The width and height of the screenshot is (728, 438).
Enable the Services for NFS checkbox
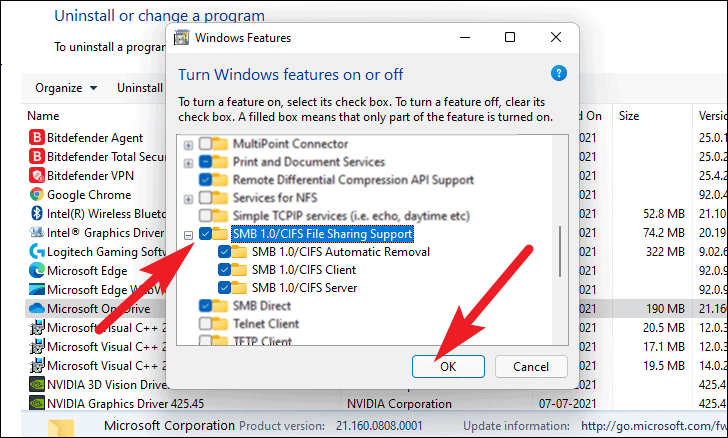pyautogui.click(x=205, y=198)
